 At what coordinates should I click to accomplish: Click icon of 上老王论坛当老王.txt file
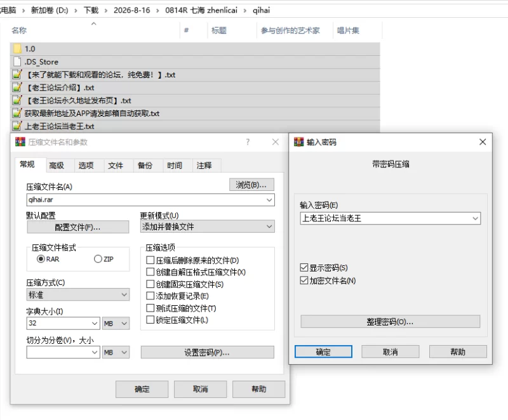click(x=17, y=126)
